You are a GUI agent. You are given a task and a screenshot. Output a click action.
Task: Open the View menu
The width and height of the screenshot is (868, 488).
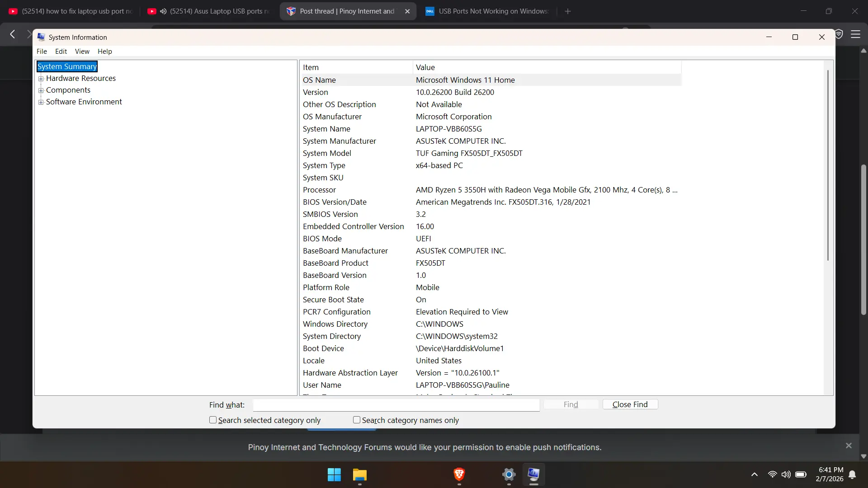click(82, 52)
